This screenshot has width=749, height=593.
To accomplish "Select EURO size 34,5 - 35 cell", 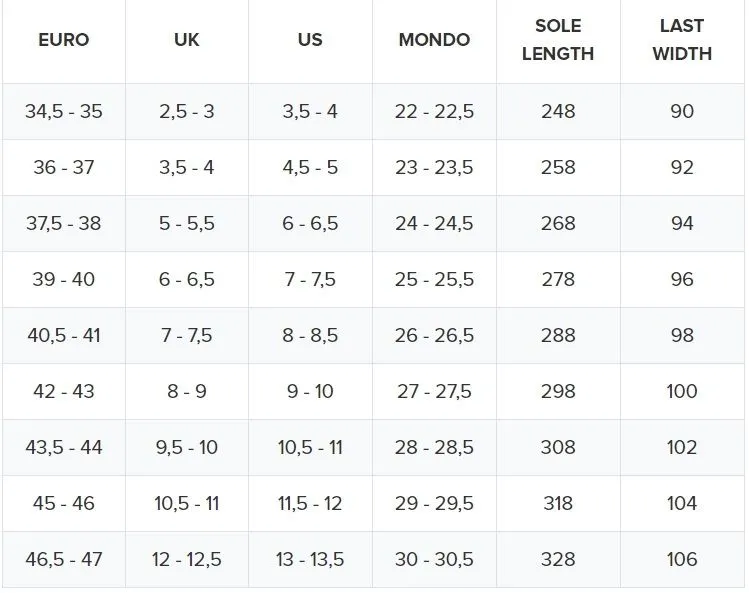I will (x=64, y=111).
